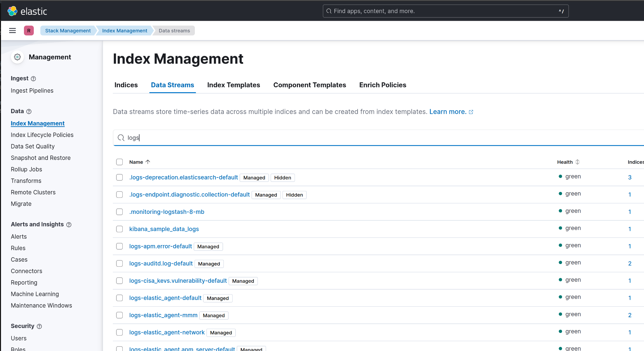Screen dimensions: 644x351
Task: Open logs-apm.error-default data stream
Action: (160, 246)
